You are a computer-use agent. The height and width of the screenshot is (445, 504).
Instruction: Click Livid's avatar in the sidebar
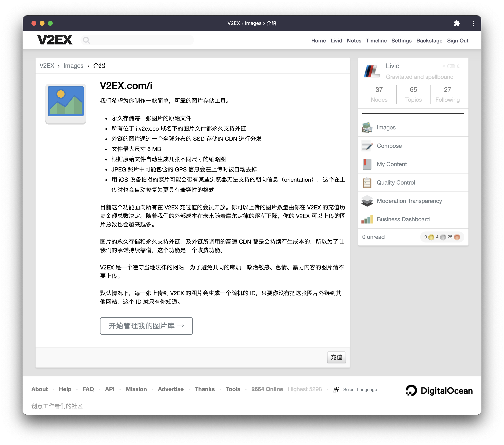(372, 71)
